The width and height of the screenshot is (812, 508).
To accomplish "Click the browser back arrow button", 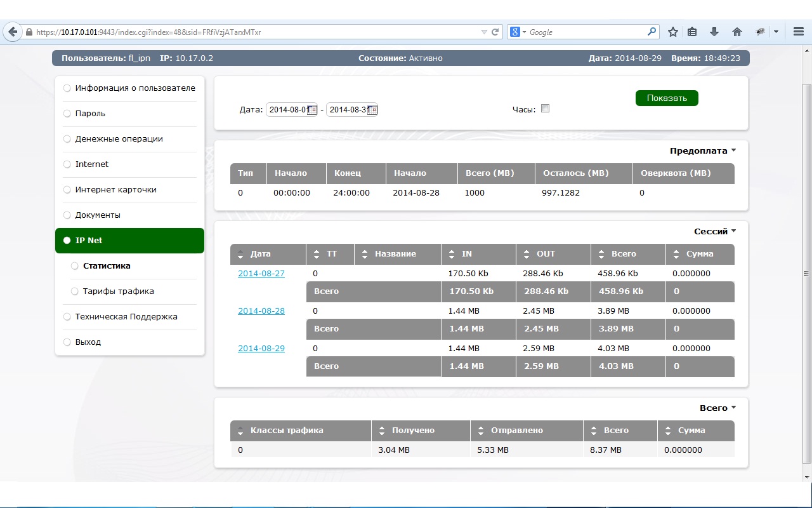I will click(x=13, y=32).
